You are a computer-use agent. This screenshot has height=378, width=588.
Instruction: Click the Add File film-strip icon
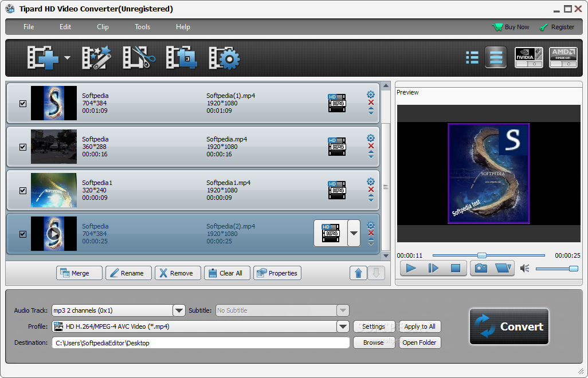click(x=43, y=58)
